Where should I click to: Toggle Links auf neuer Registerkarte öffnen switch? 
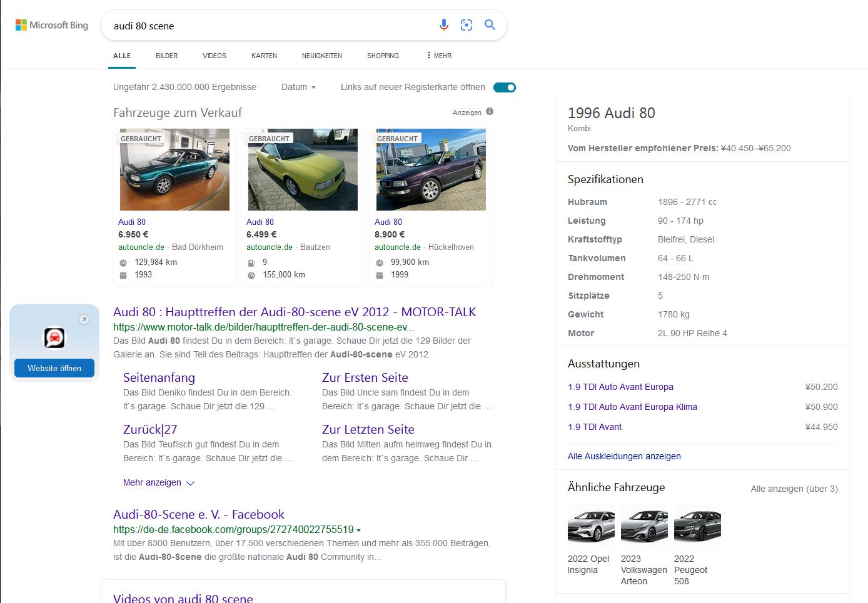click(504, 87)
